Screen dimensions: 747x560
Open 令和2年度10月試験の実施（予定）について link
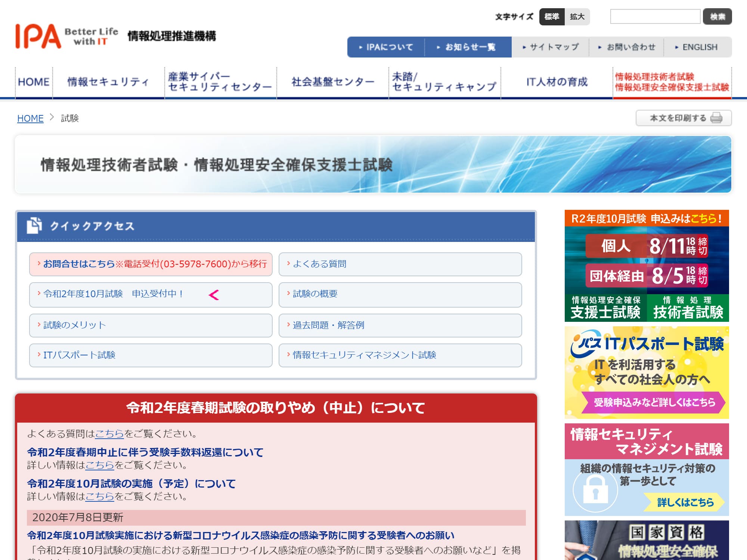click(131, 484)
